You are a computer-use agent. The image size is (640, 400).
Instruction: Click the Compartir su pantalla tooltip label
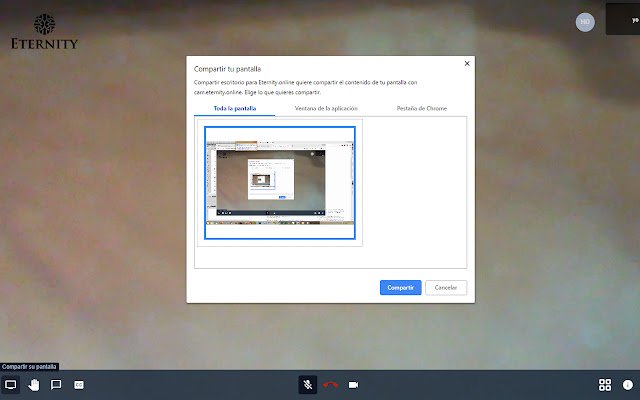pyautogui.click(x=29, y=367)
